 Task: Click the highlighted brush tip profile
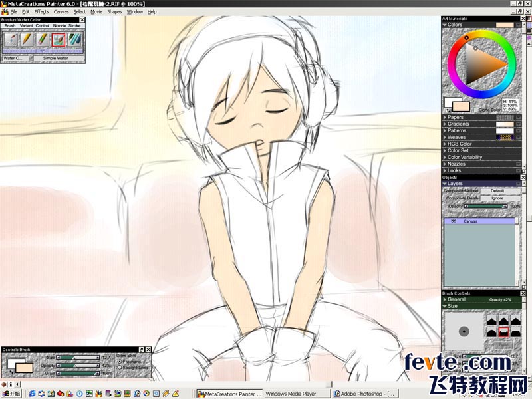tap(503, 331)
